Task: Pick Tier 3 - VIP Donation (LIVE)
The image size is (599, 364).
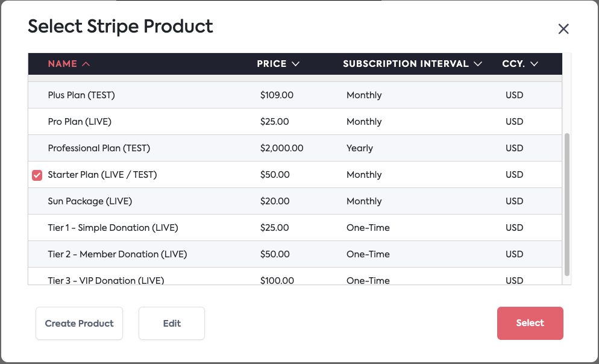Action: point(106,280)
